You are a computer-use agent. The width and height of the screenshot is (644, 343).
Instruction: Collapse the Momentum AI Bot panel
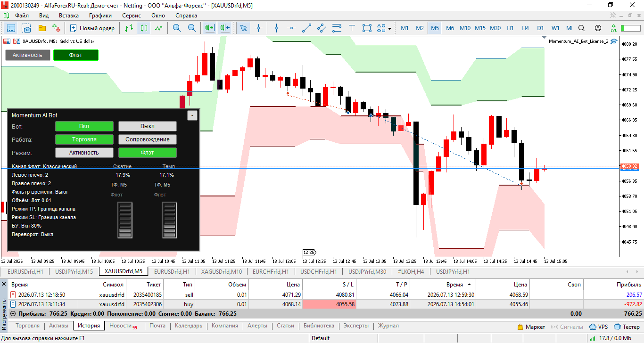tap(192, 115)
